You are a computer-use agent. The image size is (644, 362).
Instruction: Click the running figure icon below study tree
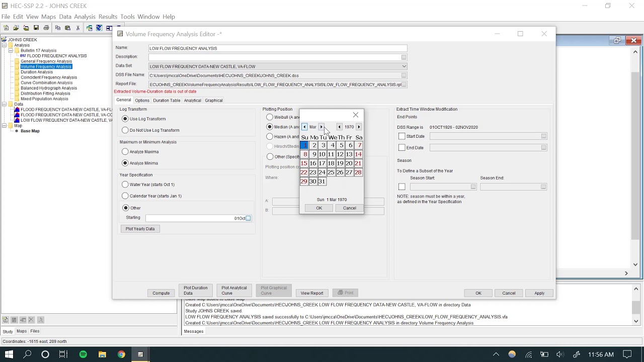pyautogui.click(x=41, y=320)
